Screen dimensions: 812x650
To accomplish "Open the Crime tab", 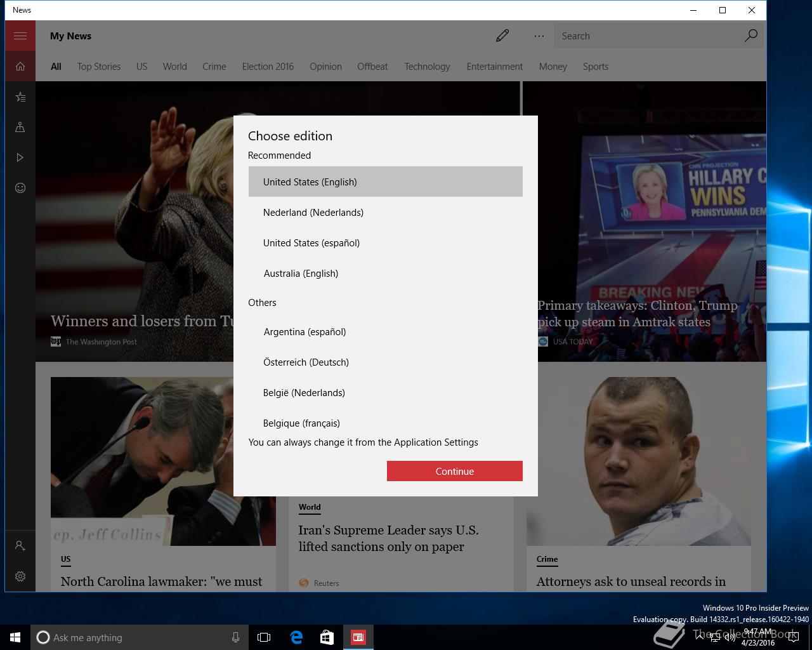I will 214,66.
